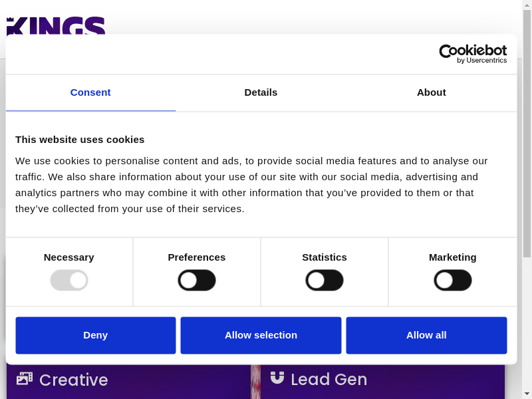
Task: Open the Details tab
Action: pyautogui.click(x=261, y=92)
